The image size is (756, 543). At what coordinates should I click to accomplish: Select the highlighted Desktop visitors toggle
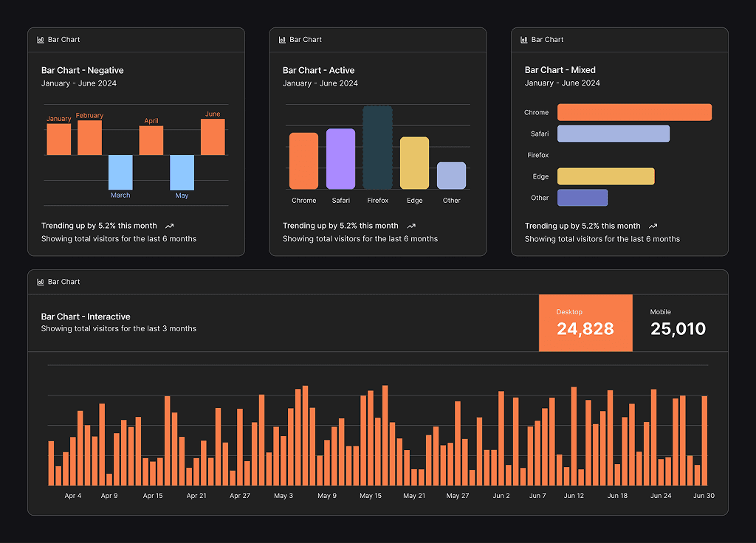click(x=585, y=322)
